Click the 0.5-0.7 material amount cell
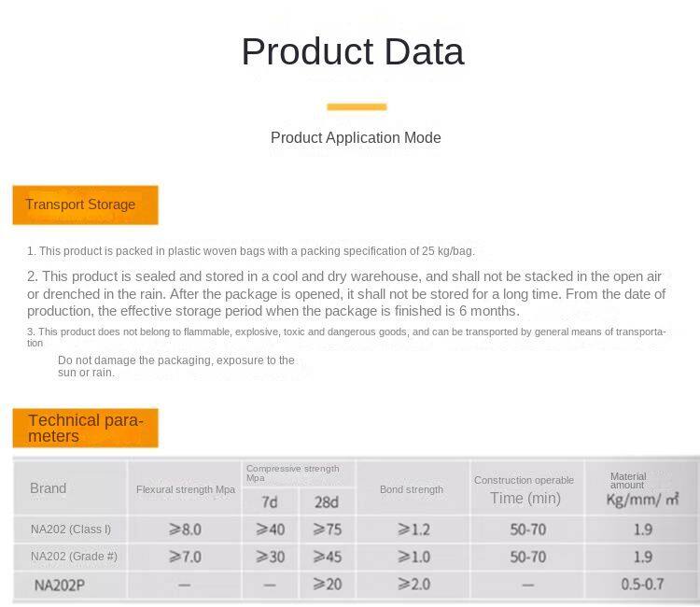 click(642, 585)
